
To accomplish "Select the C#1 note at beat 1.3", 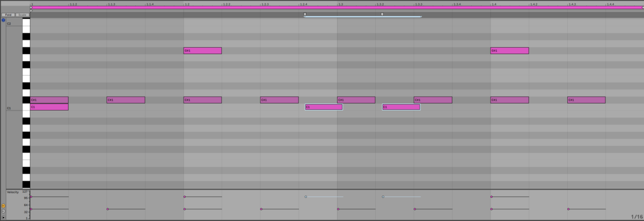I will pos(356,100).
